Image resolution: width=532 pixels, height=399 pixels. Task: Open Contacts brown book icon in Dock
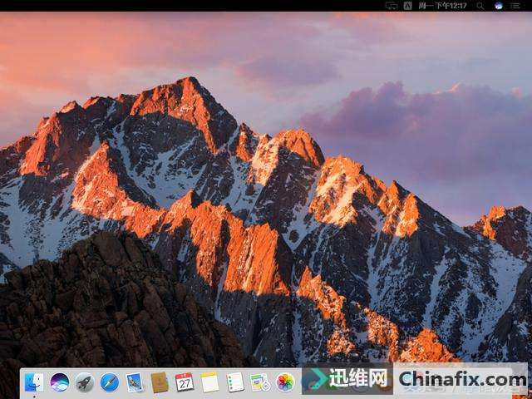[160, 382]
